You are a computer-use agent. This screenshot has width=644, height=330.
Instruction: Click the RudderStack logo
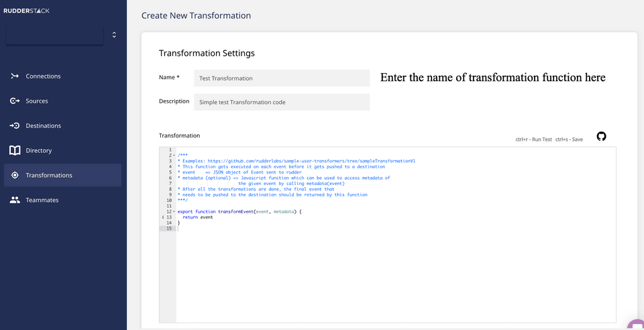pyautogui.click(x=27, y=11)
